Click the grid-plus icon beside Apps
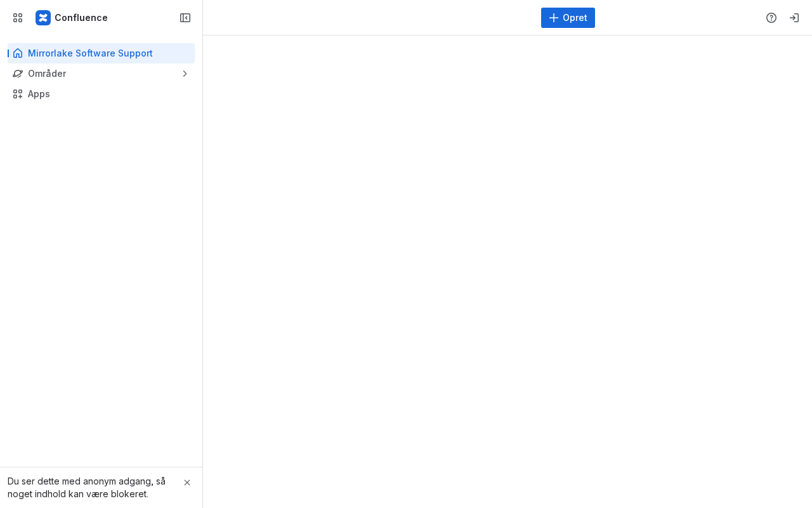This screenshot has height=508, width=812. tap(18, 94)
